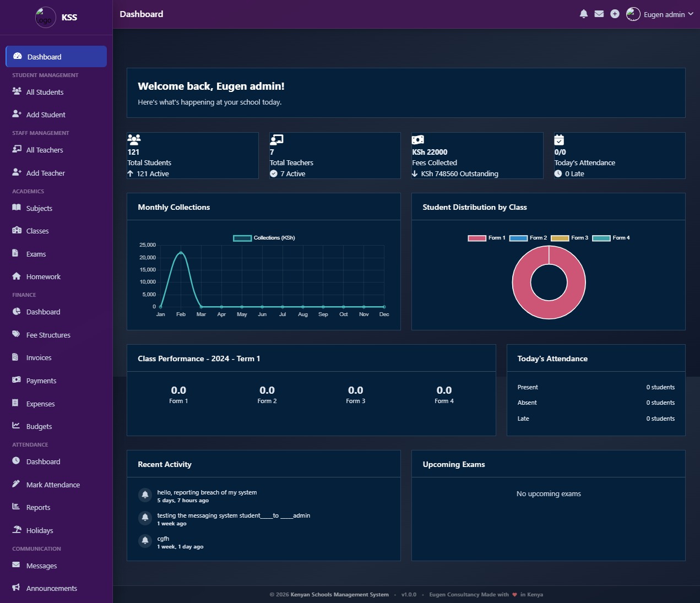Click the envelope messages icon in header
Viewport: 700px width, 603px height.
point(599,14)
